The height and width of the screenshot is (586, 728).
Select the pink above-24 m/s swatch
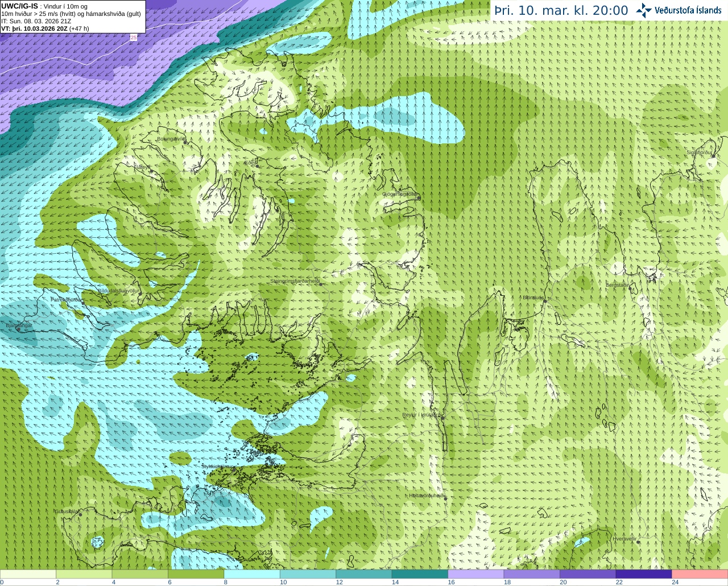[x=700, y=574]
